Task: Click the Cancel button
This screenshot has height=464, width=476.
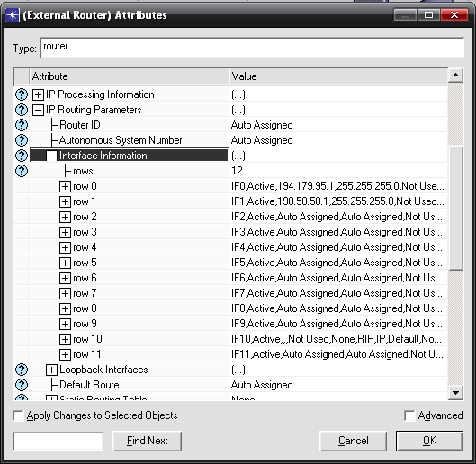Action: click(354, 441)
